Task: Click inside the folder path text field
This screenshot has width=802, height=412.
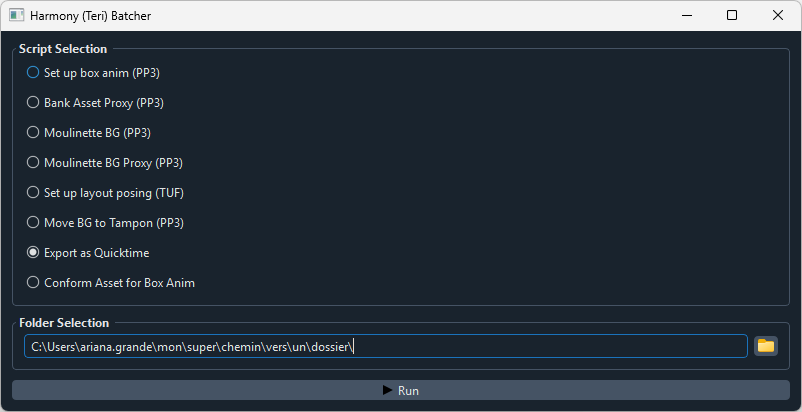Action: tap(500, 346)
